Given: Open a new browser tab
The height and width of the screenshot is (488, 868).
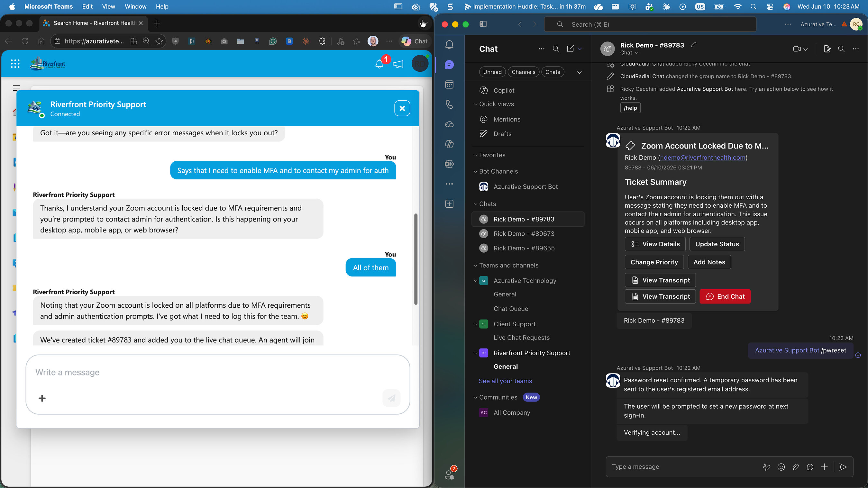Looking at the screenshot, I should 157,23.
